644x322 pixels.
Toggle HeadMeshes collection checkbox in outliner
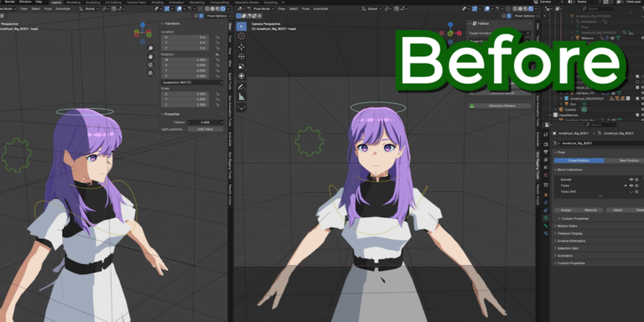637,115
